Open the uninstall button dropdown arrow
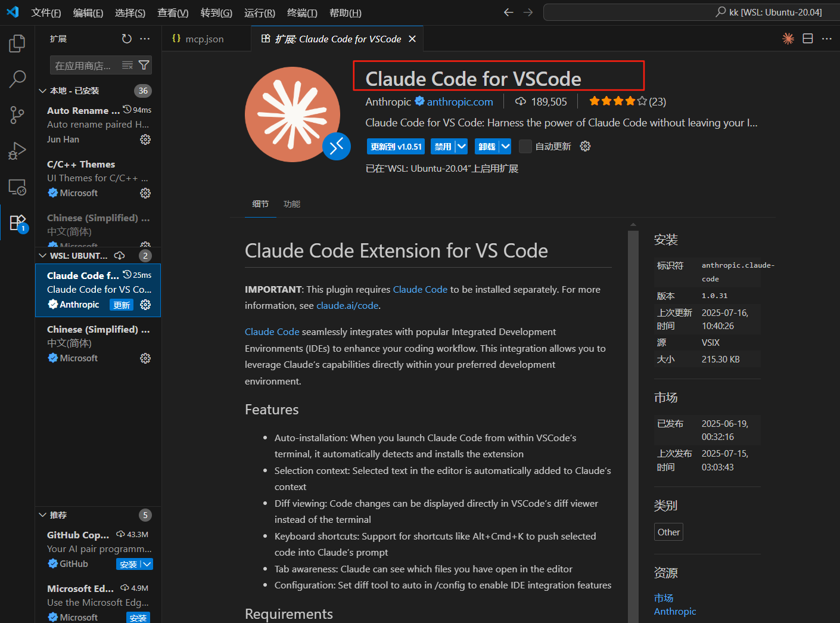Image resolution: width=840 pixels, height=623 pixels. click(x=505, y=146)
